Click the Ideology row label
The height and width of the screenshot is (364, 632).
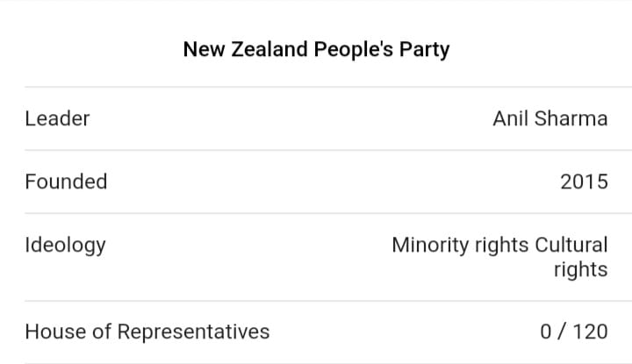tap(65, 245)
